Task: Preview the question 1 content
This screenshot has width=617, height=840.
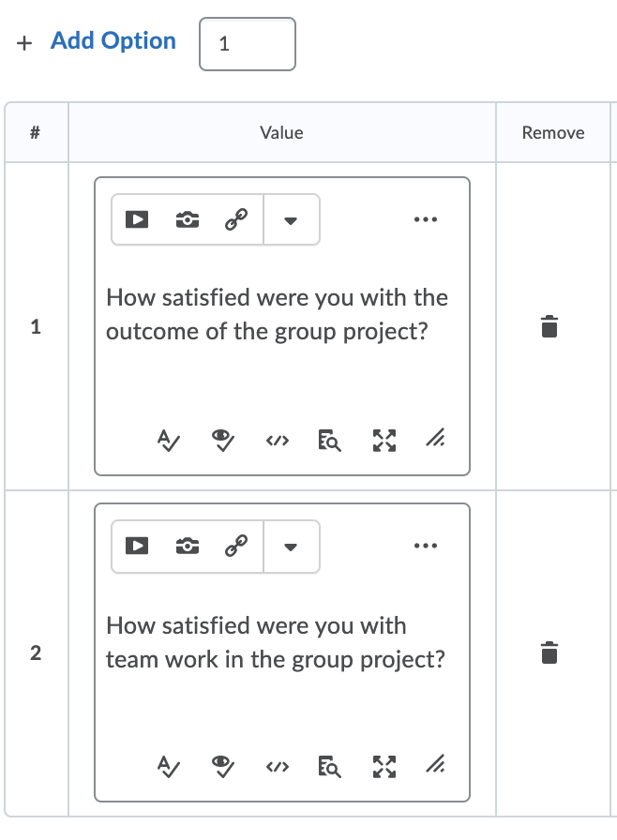Action: [221, 440]
